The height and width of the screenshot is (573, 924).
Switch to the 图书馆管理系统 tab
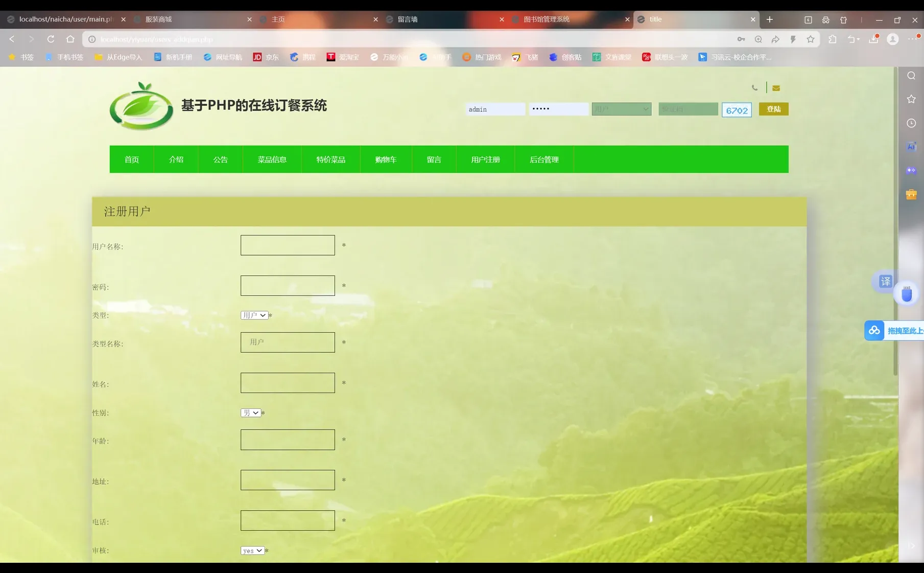(x=547, y=19)
